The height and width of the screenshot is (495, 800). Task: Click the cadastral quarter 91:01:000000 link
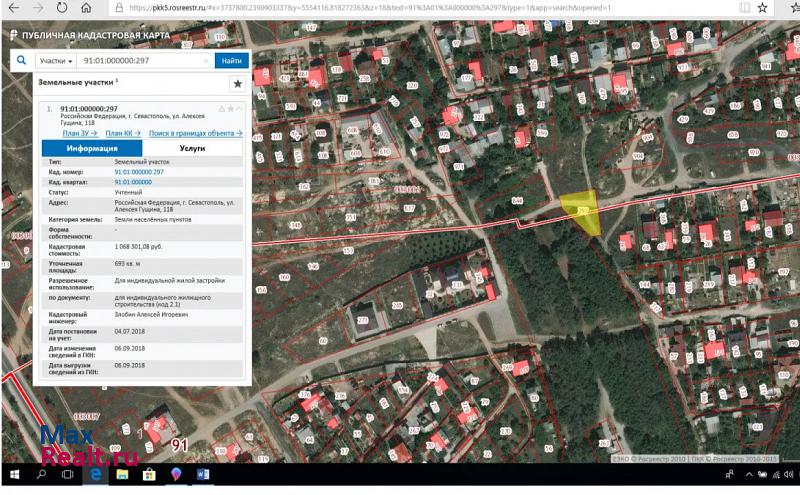(x=133, y=182)
